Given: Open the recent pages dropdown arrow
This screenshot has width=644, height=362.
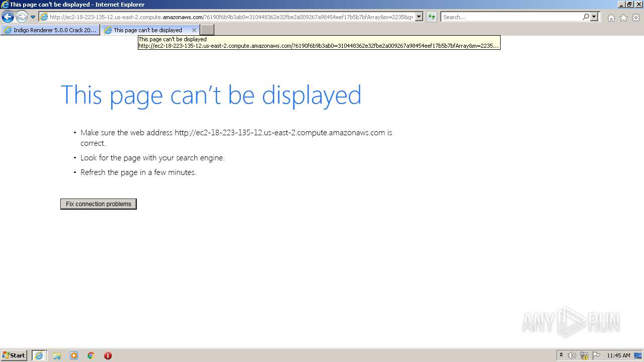Looking at the screenshot, I should click(x=33, y=17).
